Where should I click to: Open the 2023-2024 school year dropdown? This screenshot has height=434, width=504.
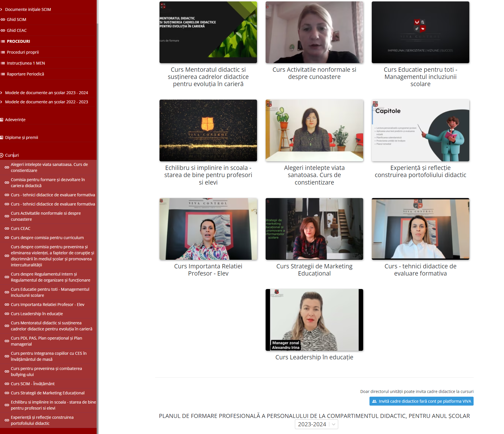(316, 424)
